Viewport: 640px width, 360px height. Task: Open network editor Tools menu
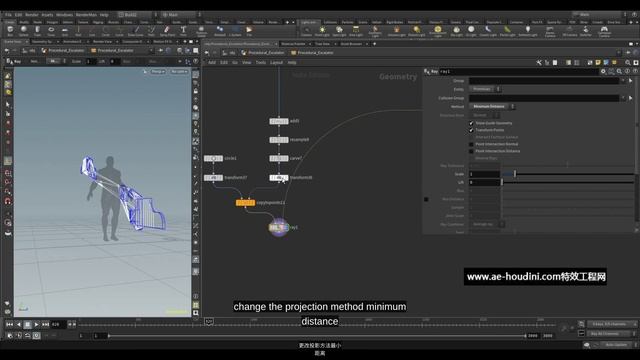click(260, 62)
